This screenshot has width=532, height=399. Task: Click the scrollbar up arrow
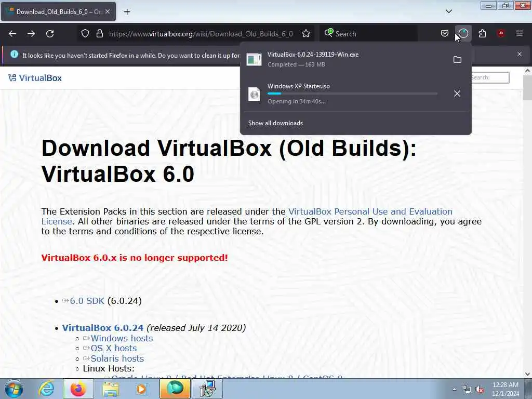click(x=527, y=71)
